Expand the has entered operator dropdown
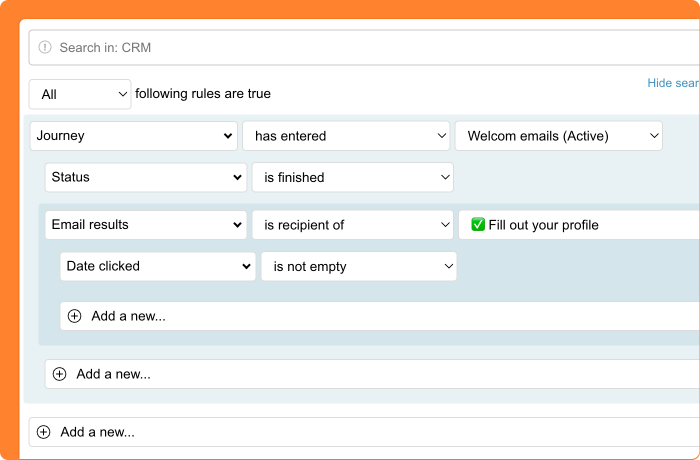 (346, 136)
